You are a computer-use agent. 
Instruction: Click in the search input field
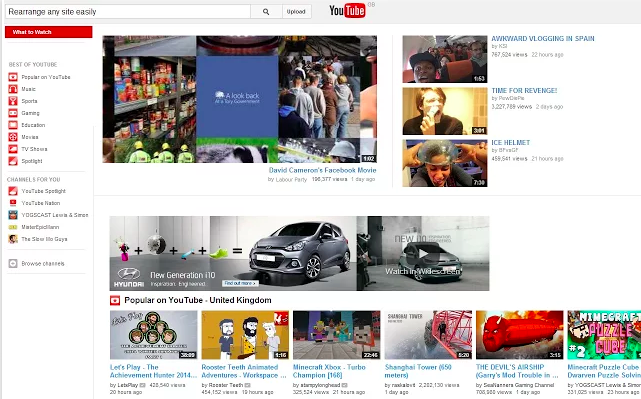click(x=128, y=11)
